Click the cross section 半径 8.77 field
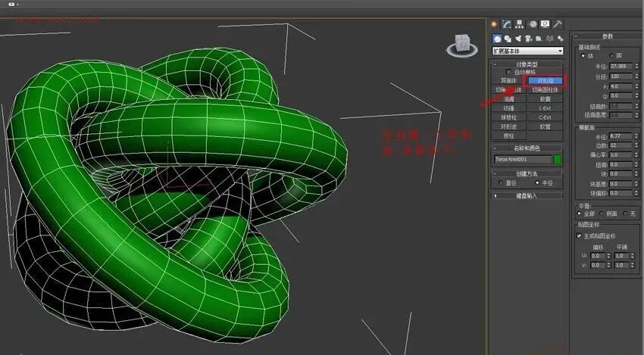This screenshot has width=644, height=355. point(621,136)
